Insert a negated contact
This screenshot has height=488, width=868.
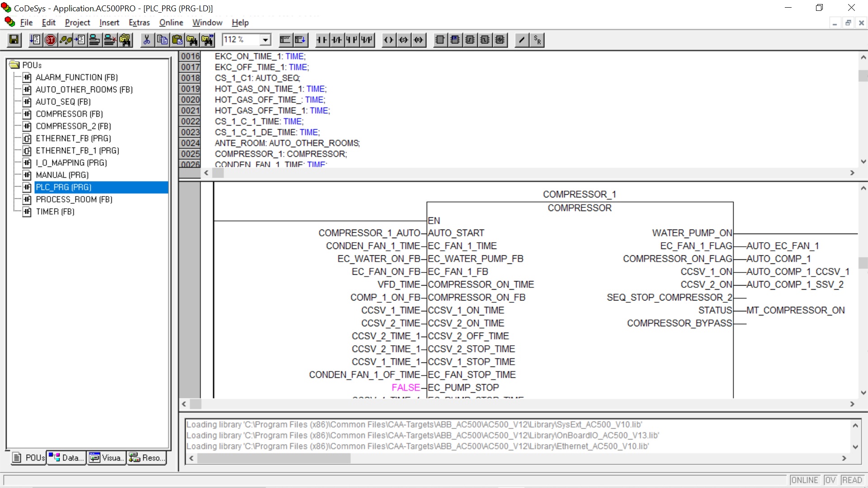(x=336, y=40)
